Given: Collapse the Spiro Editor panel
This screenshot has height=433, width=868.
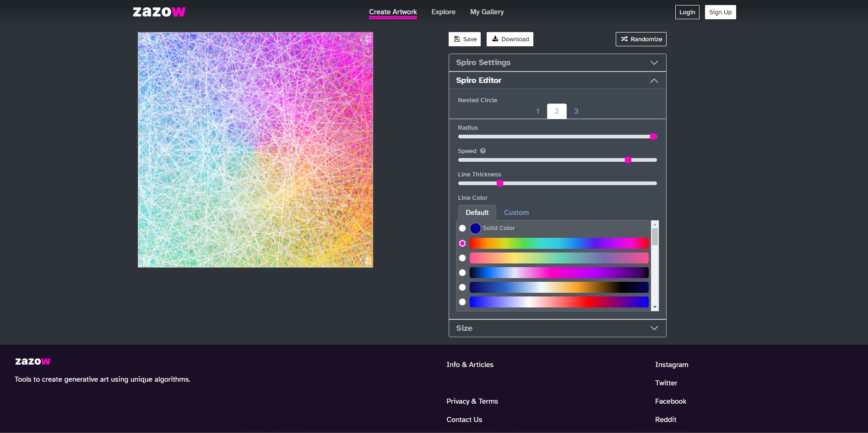Looking at the screenshot, I should click(557, 80).
